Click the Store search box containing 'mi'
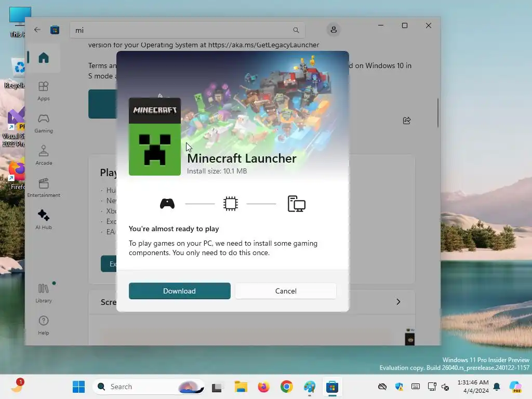532x399 pixels. [x=187, y=30]
